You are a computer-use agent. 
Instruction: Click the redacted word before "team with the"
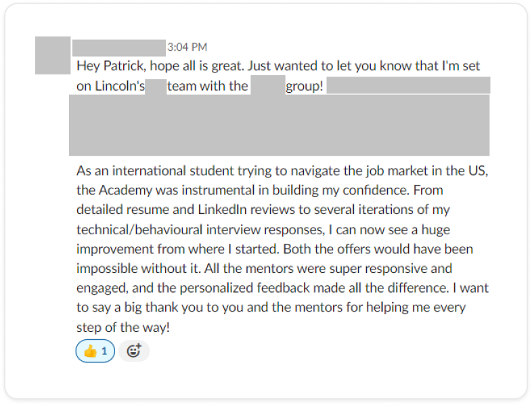click(x=156, y=87)
